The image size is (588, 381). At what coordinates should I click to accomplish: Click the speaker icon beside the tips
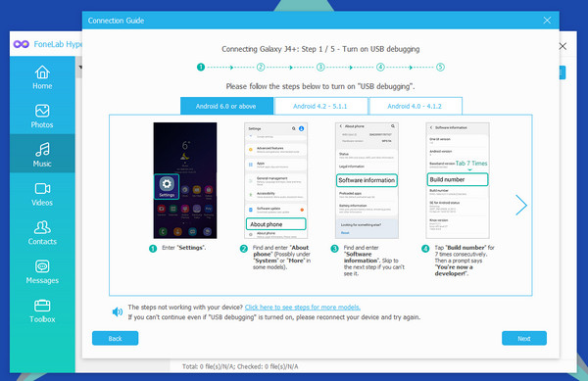pyautogui.click(x=118, y=311)
